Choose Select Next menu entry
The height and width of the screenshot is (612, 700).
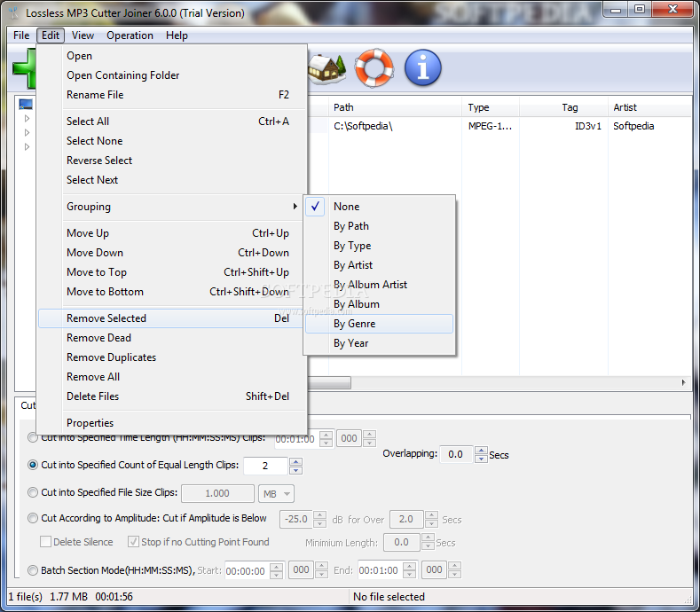coord(172,180)
